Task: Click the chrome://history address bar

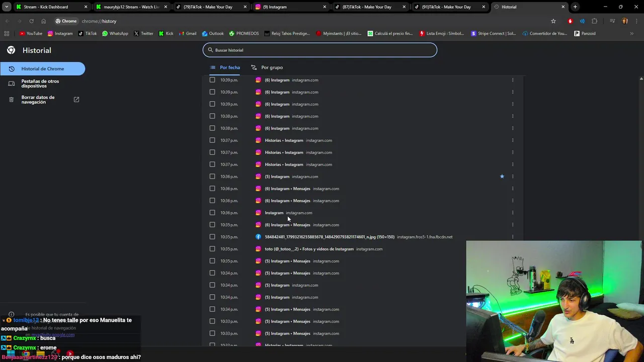Action: 299,21
